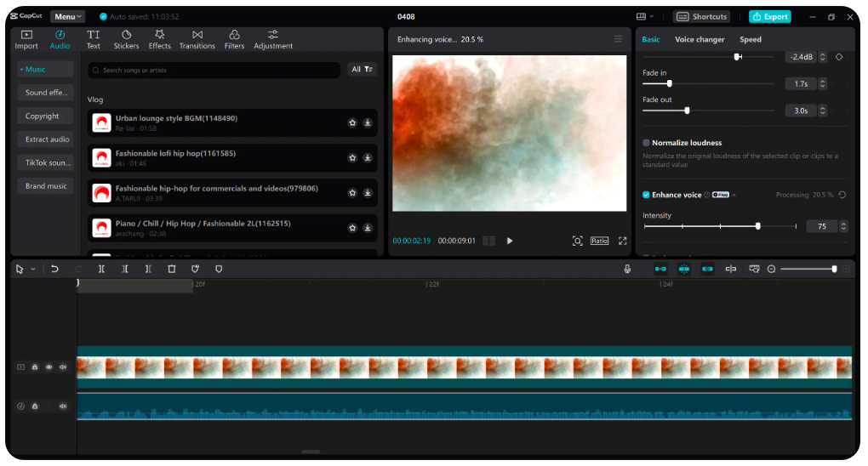Click the Fade out slider handle

[687, 111]
